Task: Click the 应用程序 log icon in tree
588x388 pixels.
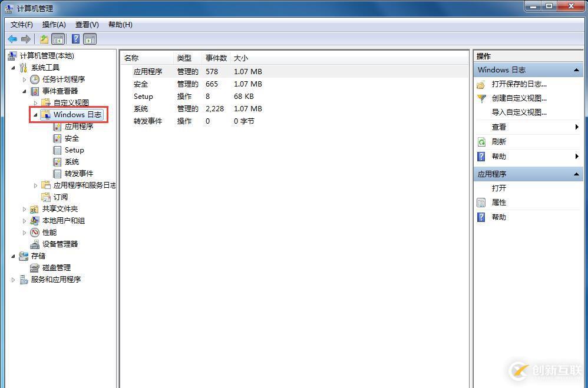Action: tap(57, 127)
